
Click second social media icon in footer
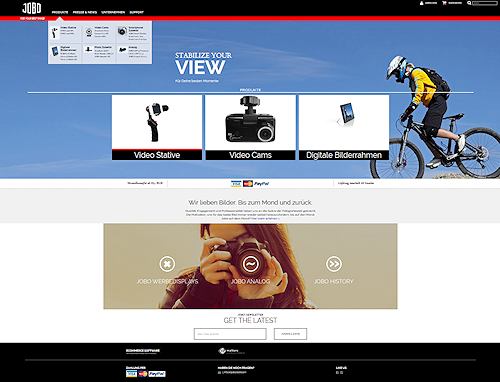(341, 372)
